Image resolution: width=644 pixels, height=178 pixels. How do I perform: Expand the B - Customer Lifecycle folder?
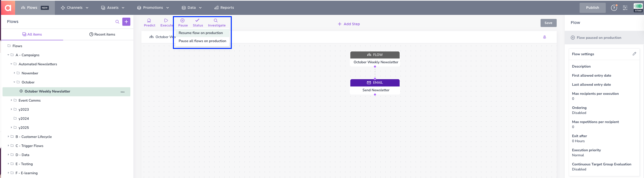(8, 137)
